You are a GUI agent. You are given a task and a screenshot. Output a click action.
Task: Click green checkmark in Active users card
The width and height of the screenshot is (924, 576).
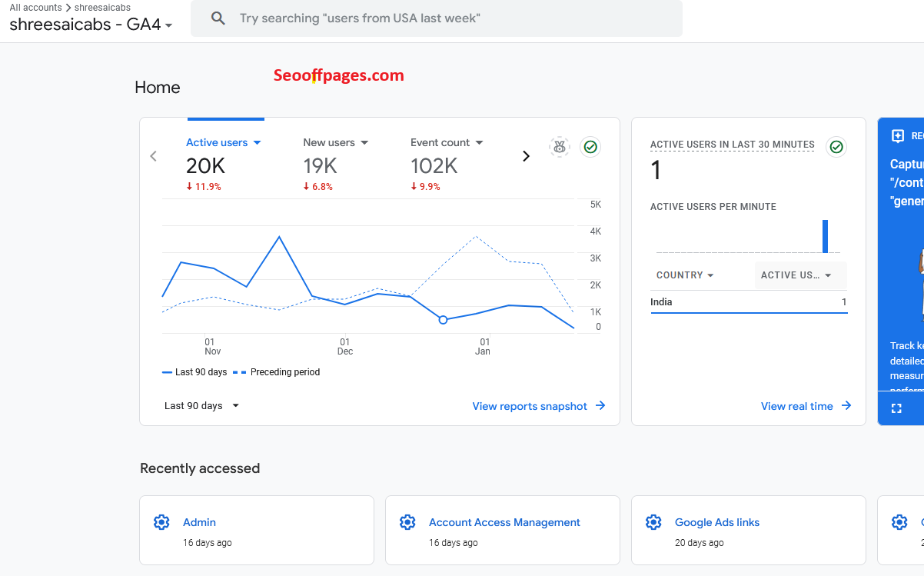590,147
